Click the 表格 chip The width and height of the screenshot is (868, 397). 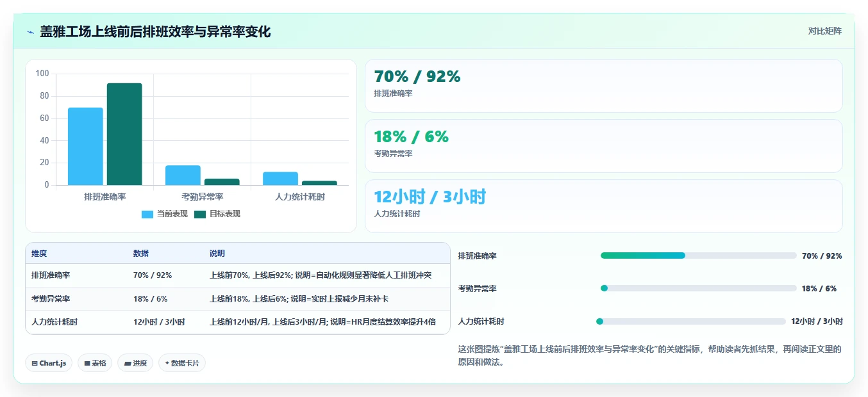[x=95, y=363]
